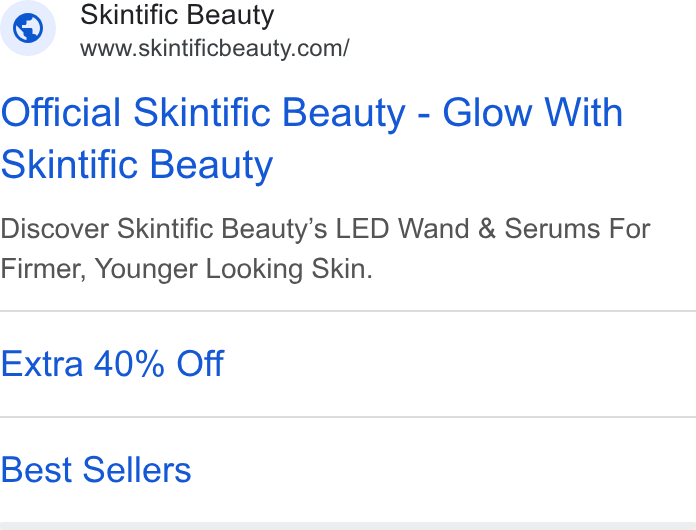696x530 pixels.
Task: Click the word Sellers in the sitelink
Action: (137, 470)
